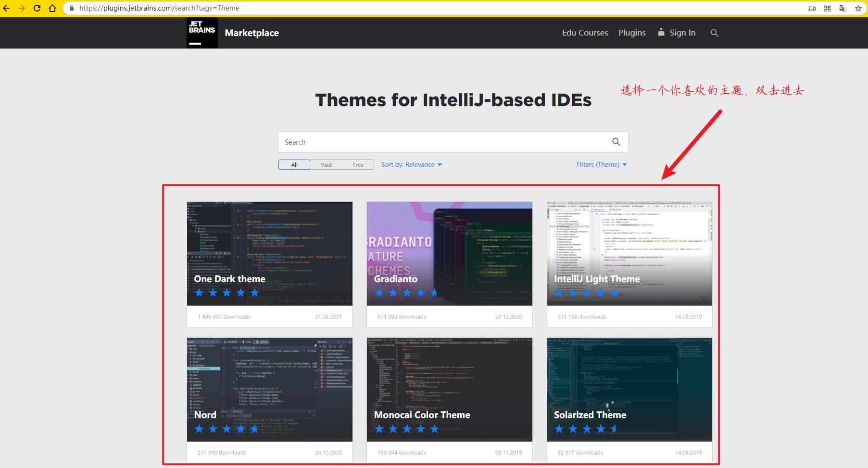
Task: Click the Nord title text
Action: coord(205,415)
